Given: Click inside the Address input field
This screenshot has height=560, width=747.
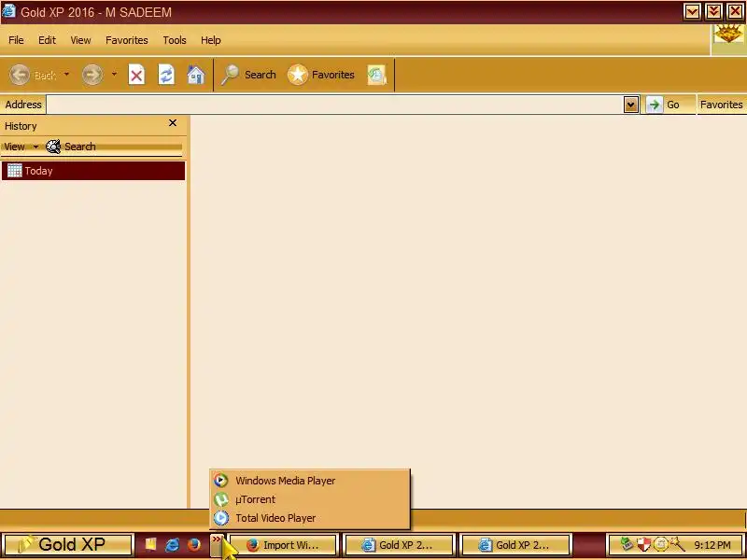Looking at the screenshot, I should [334, 105].
